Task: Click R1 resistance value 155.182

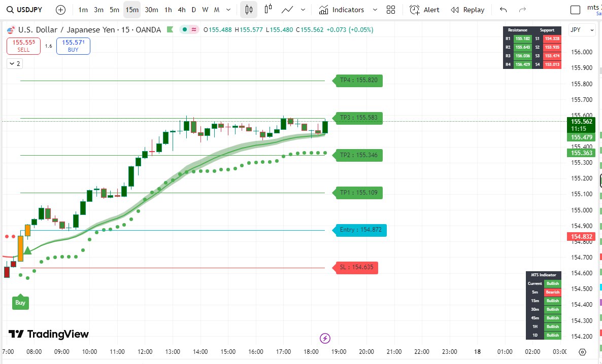Action: pos(522,39)
